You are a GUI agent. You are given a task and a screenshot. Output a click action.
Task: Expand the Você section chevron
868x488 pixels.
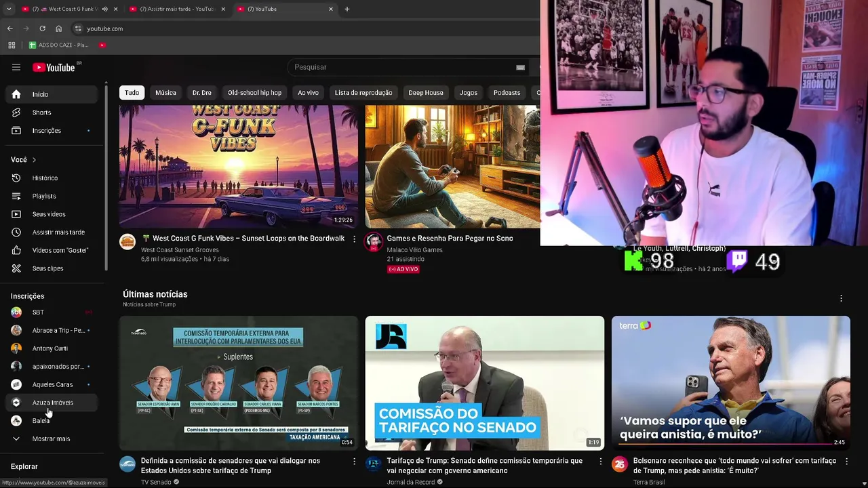tap(34, 160)
